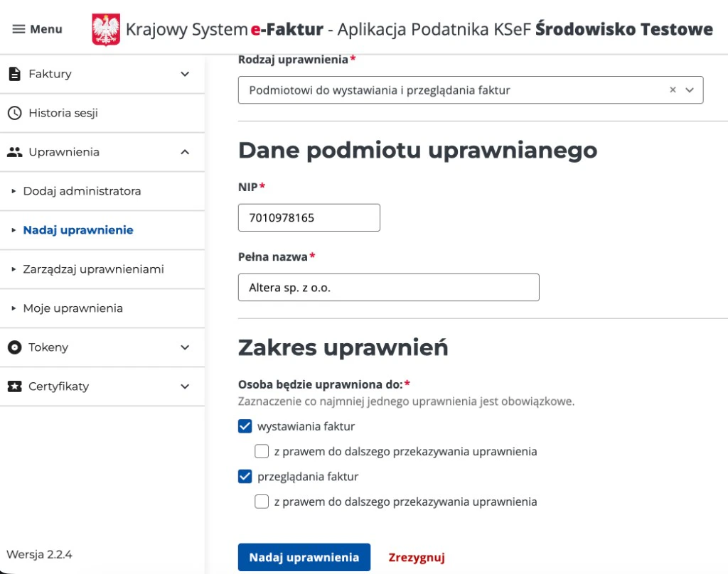The height and width of the screenshot is (574, 728).
Task: Click the Menu label in header
Action: pyautogui.click(x=46, y=29)
